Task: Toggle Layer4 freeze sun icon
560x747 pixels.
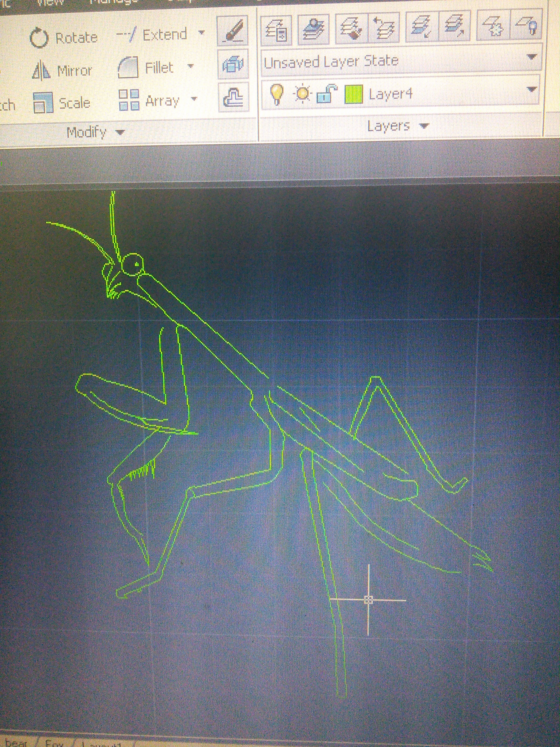Action: point(302,93)
